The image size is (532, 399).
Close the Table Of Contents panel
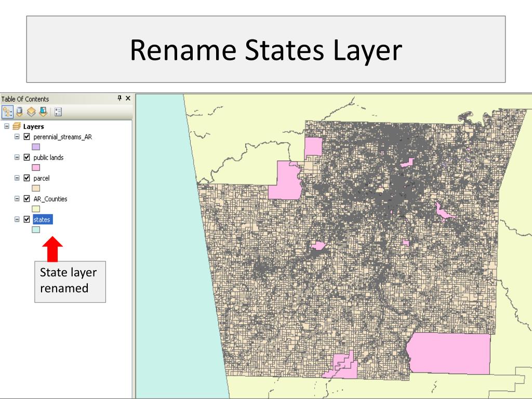pos(128,98)
